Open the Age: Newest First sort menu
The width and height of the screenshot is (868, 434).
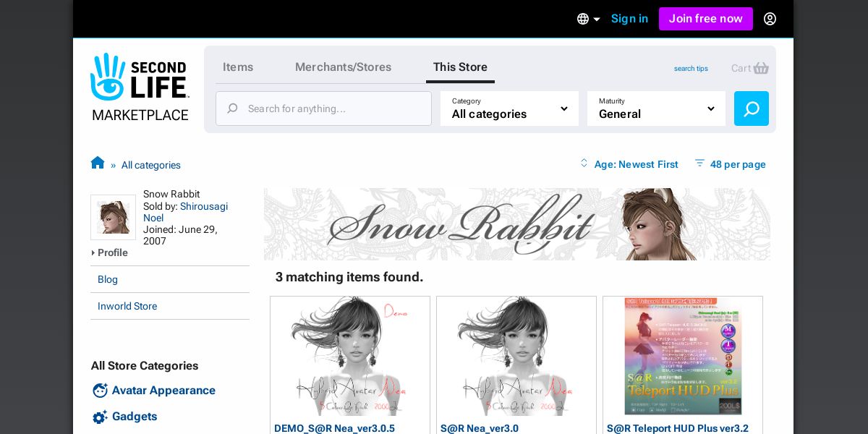click(x=636, y=164)
